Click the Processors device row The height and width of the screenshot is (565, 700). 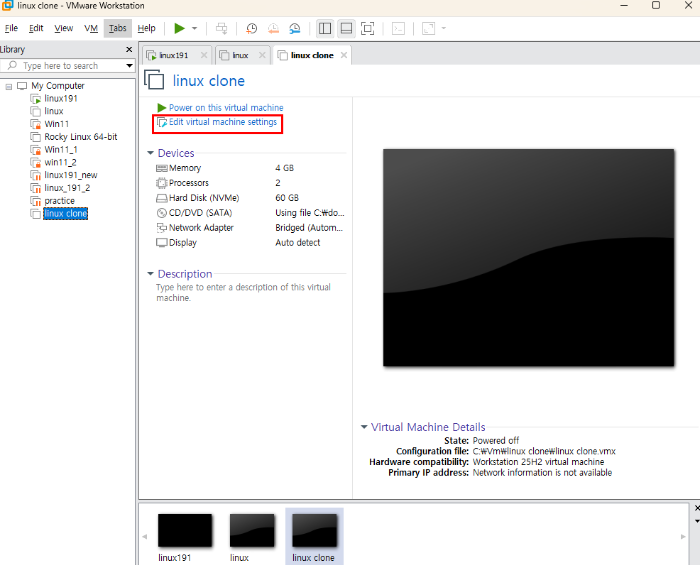tap(188, 183)
